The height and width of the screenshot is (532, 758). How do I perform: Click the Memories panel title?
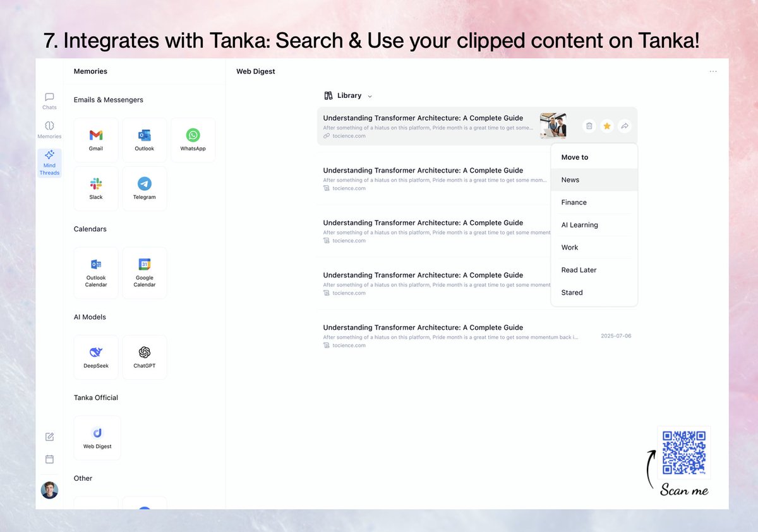[x=90, y=71]
